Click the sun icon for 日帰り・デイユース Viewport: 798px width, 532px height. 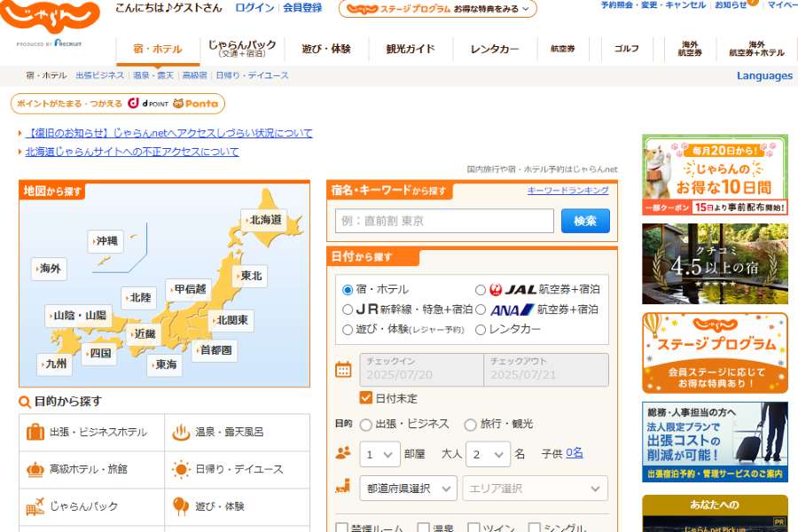[181, 469]
